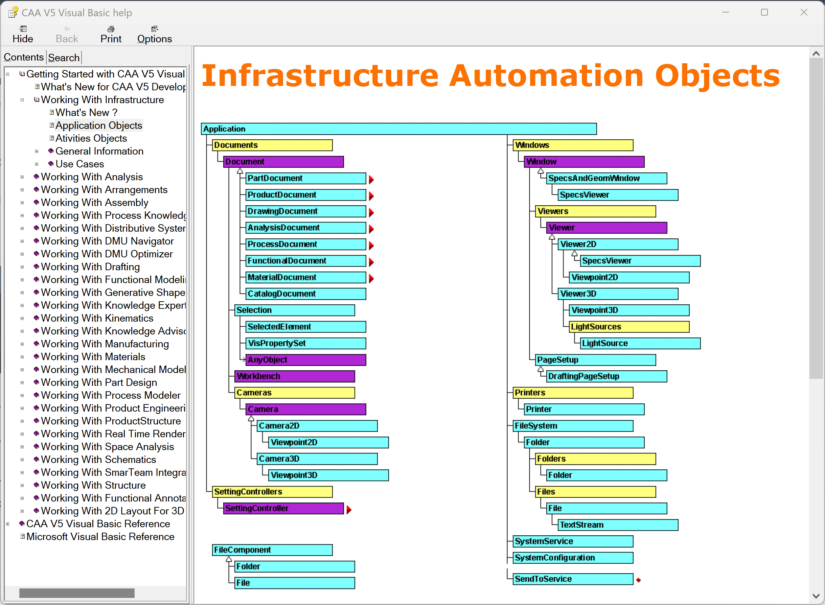Switch to the Search tab
This screenshot has width=825, height=605.
coord(64,57)
